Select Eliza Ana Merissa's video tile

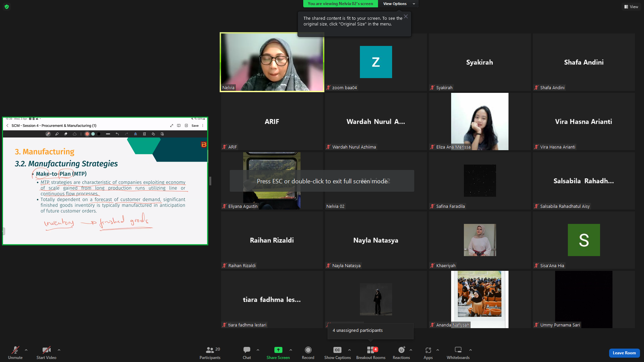(x=480, y=121)
